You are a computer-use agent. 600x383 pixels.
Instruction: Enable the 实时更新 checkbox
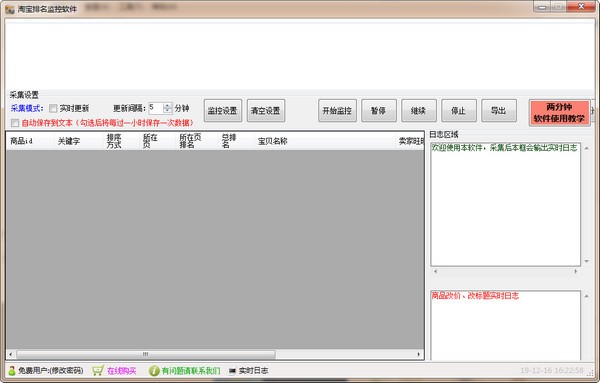tap(53, 109)
